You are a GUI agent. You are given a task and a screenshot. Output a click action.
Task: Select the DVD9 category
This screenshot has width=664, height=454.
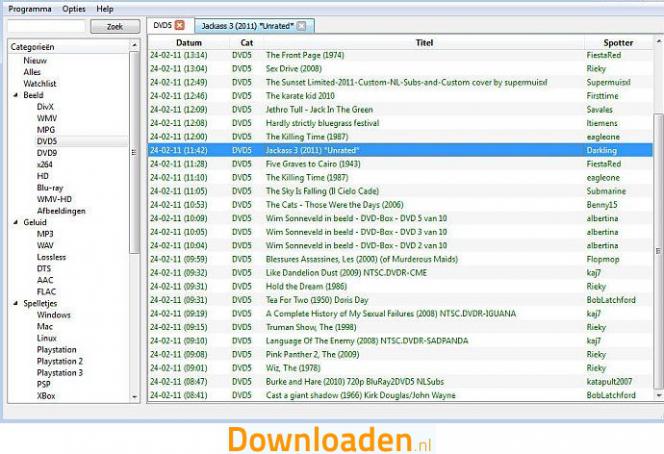tap(47, 153)
